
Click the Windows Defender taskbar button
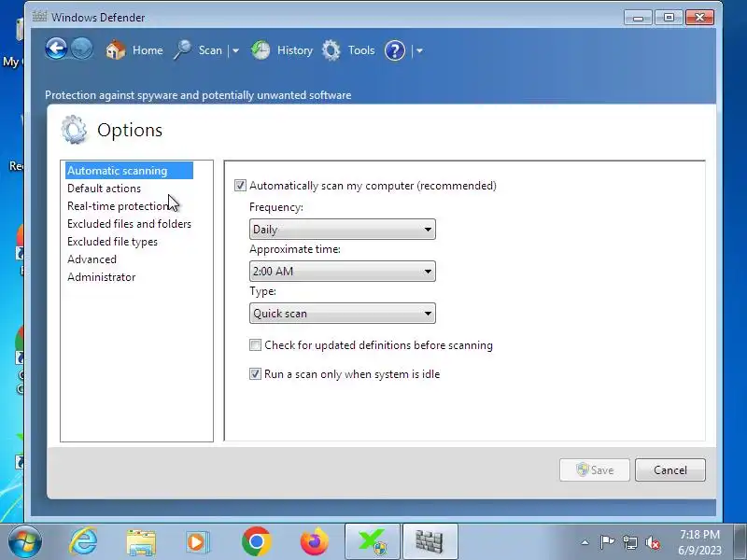tap(430, 542)
